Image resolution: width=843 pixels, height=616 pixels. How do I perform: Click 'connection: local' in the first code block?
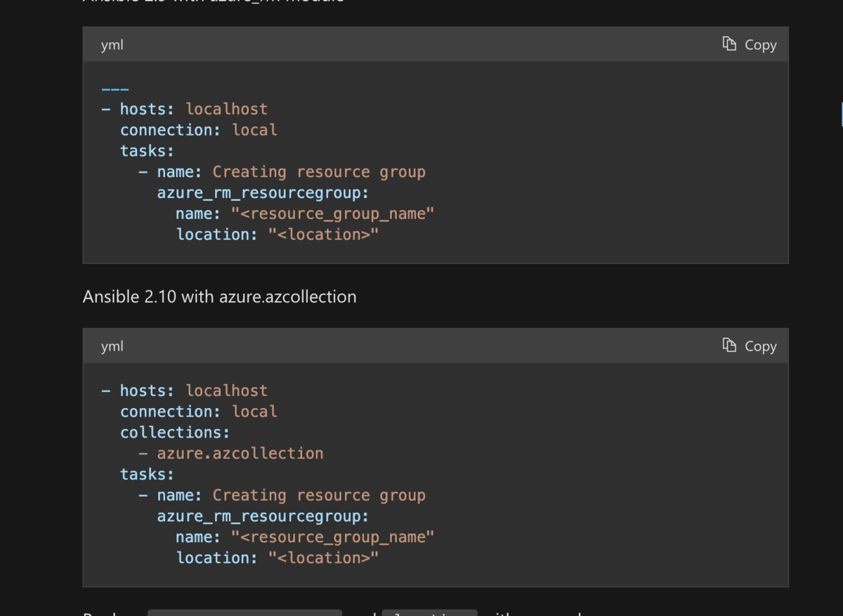(199, 130)
